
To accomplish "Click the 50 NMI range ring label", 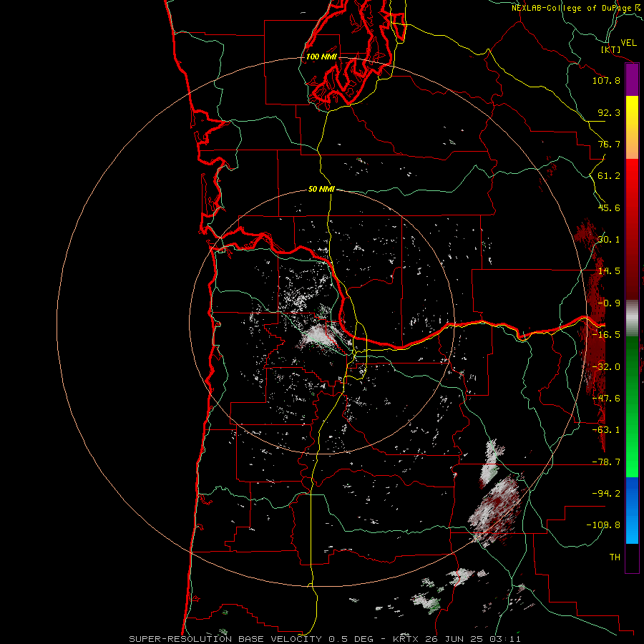I will pos(321,190).
